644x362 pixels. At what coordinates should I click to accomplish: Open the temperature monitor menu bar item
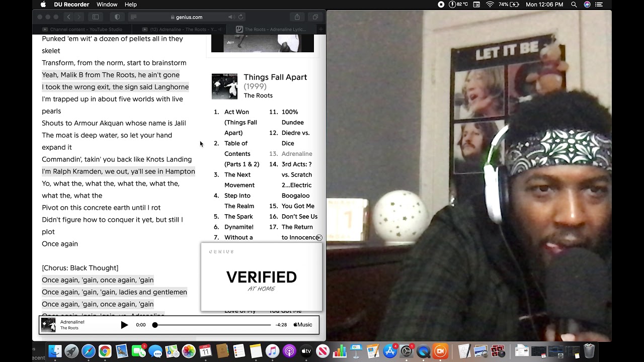(x=458, y=5)
